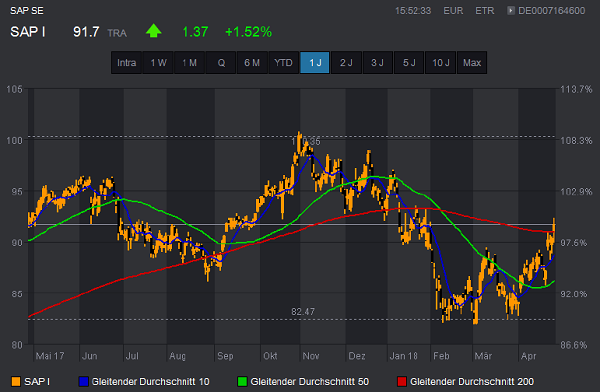Image resolution: width=600 pixels, height=392 pixels.
Task: Click the low marker value 82.47
Action: pyautogui.click(x=303, y=312)
